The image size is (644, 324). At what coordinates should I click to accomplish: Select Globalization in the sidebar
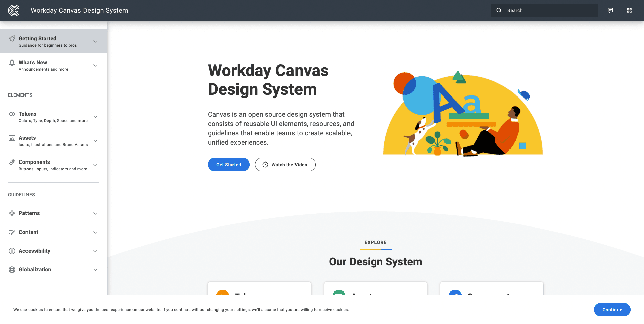(x=54, y=270)
